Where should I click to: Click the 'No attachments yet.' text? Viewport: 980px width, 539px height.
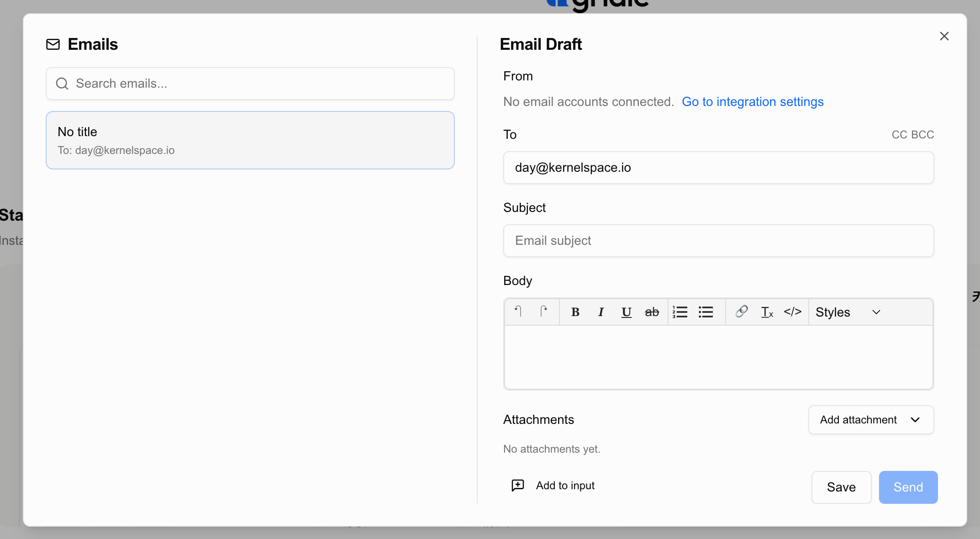point(552,449)
